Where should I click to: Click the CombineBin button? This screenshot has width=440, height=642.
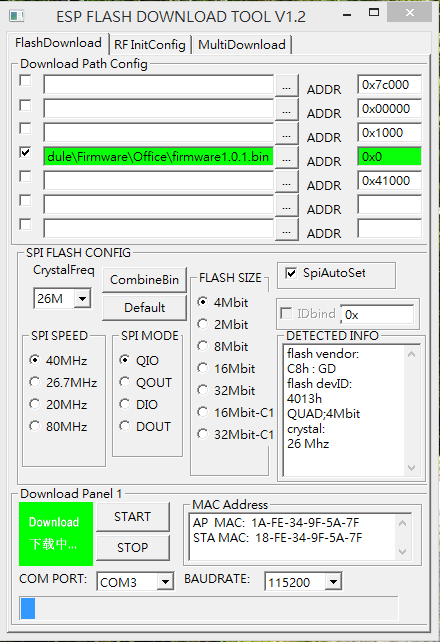pos(144,280)
